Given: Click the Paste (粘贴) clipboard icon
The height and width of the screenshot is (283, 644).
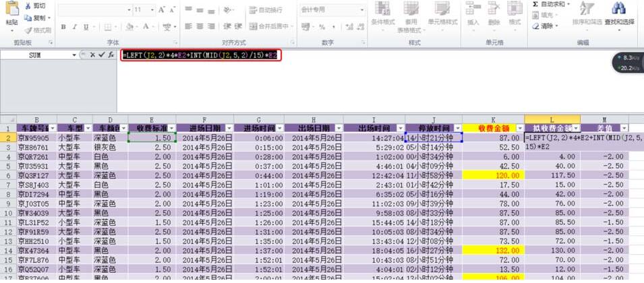Looking at the screenshot, I should point(11,9).
